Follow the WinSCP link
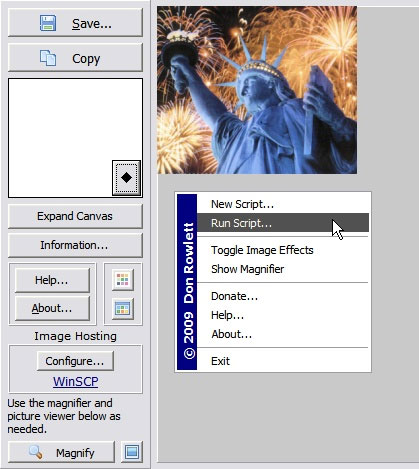This screenshot has width=419, height=469. [76, 381]
